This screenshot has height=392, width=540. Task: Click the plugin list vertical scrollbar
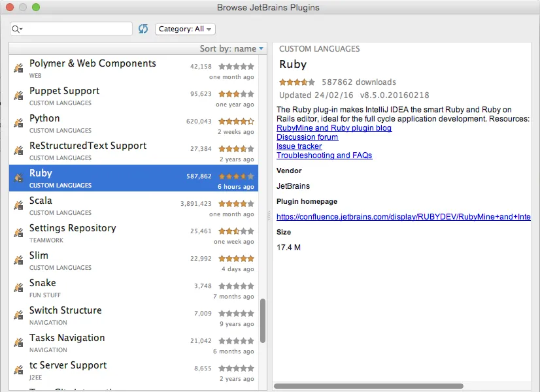click(263, 321)
